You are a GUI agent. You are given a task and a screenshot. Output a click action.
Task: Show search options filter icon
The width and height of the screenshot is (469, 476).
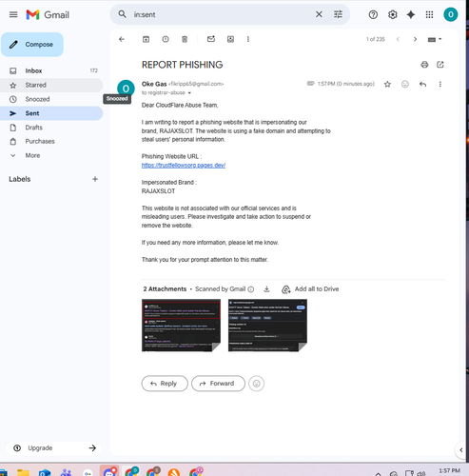coord(338,14)
